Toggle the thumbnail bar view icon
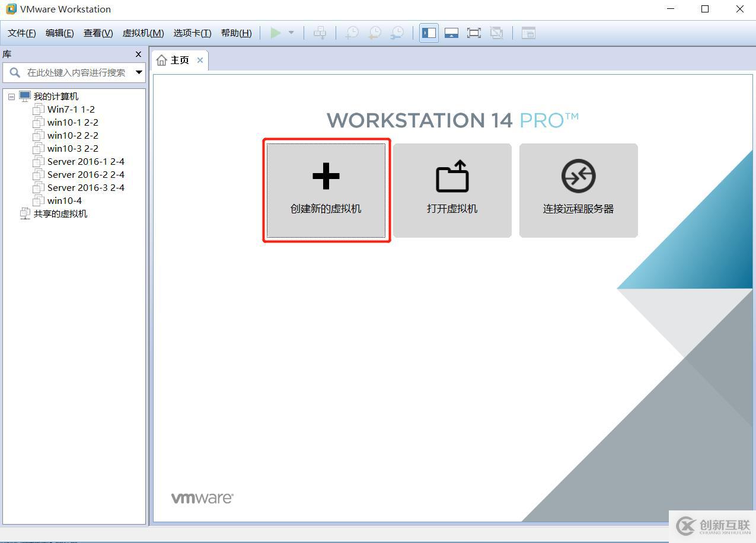 click(x=451, y=33)
